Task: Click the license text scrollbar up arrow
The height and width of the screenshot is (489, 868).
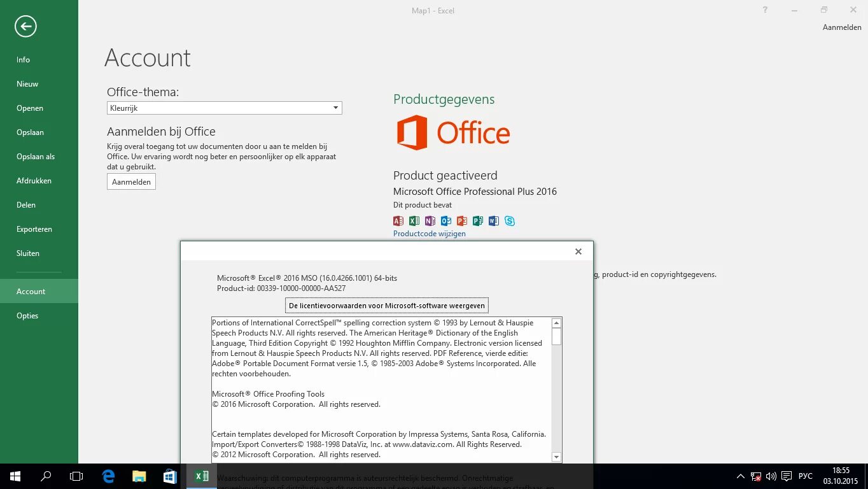Action: 556,323
